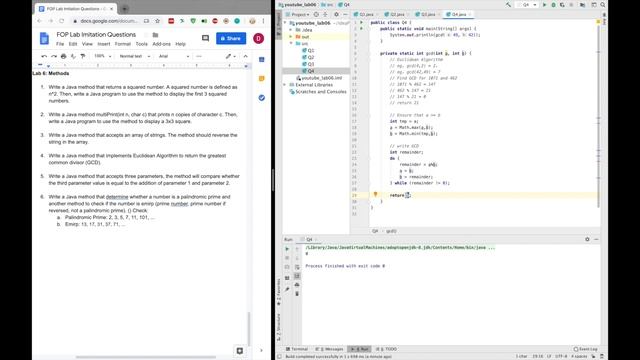
Task: Bookmark this page with the star icon
Action: click(x=157, y=21)
